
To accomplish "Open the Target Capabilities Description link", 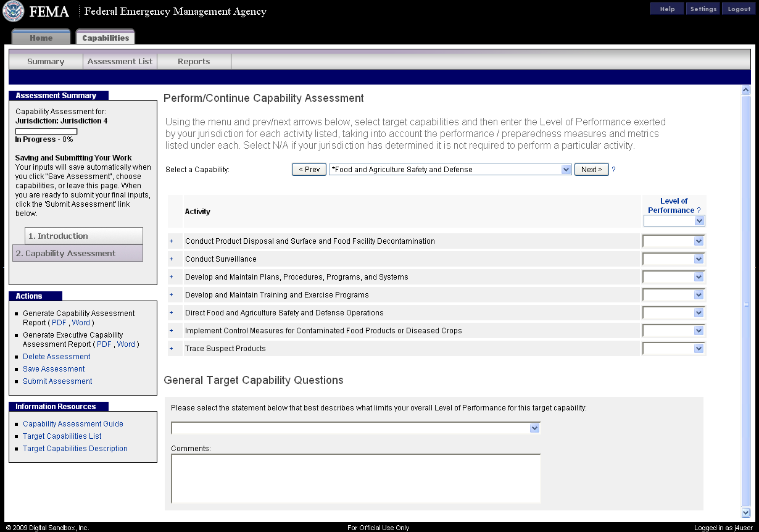I will pyautogui.click(x=75, y=449).
